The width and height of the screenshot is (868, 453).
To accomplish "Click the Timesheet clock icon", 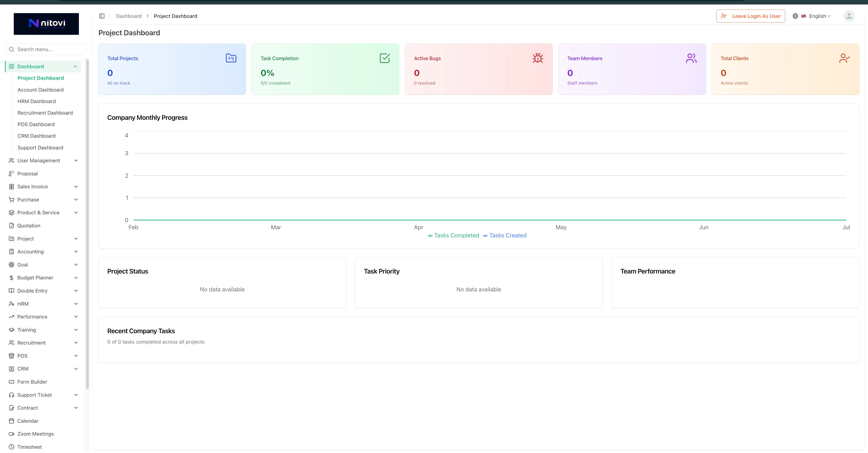I will (x=12, y=447).
